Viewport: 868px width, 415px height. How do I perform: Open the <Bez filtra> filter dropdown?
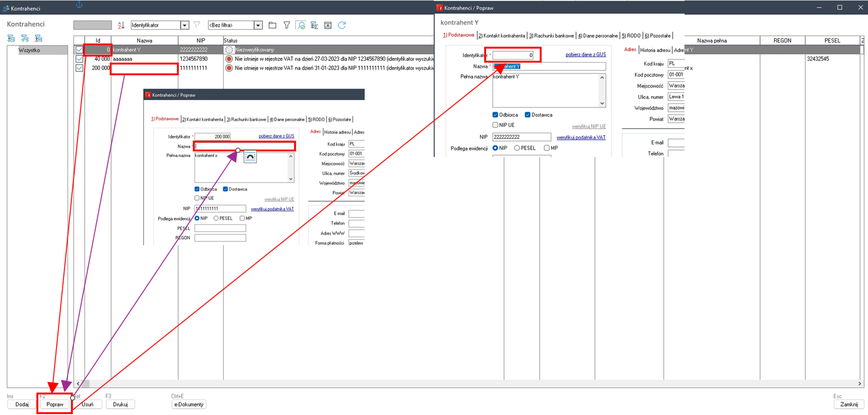coord(258,25)
